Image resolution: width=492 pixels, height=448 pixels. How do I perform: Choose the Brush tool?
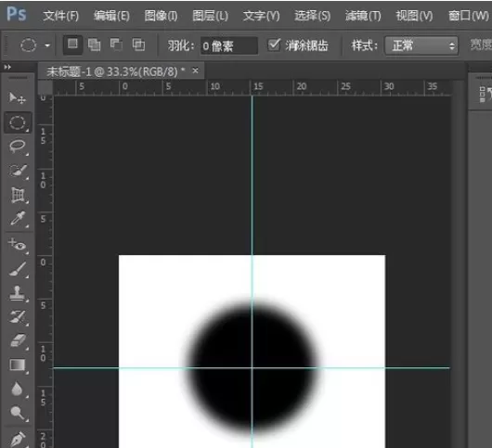[18, 269]
